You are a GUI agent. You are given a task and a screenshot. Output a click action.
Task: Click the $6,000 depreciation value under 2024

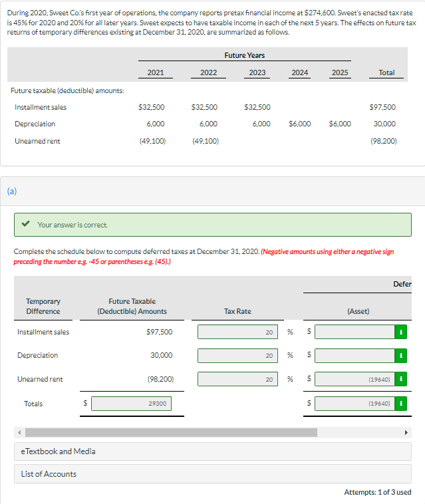click(299, 124)
